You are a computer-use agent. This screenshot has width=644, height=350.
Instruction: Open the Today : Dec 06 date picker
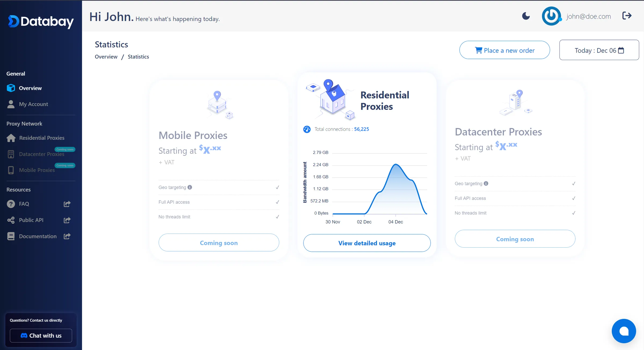(x=599, y=50)
